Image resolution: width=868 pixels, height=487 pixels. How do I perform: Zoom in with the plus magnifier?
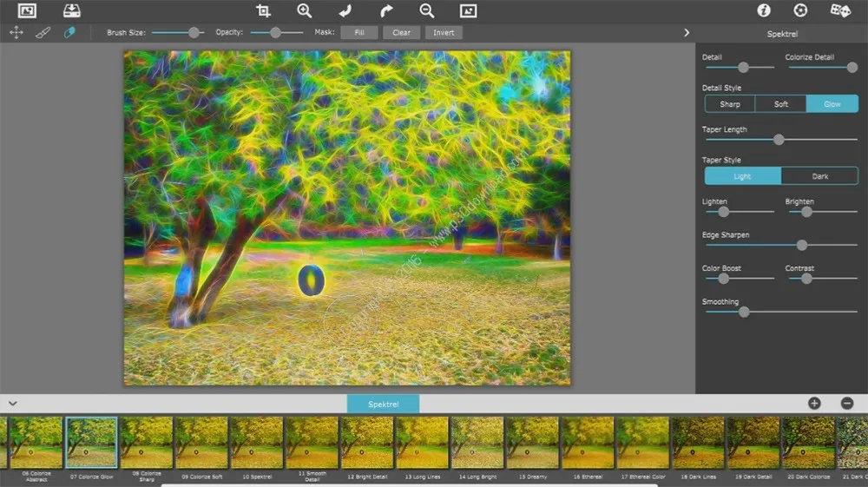(x=304, y=10)
